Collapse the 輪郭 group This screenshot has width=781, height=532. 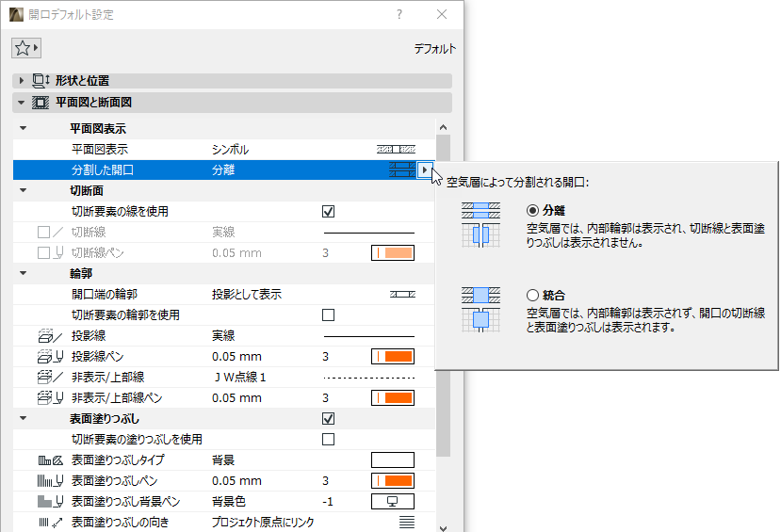coord(23,273)
